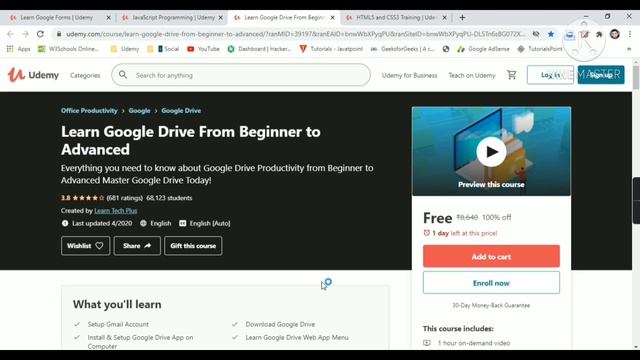Image resolution: width=640 pixels, height=360 pixels.
Task: Open the shopping cart icon
Action: pyautogui.click(x=511, y=75)
